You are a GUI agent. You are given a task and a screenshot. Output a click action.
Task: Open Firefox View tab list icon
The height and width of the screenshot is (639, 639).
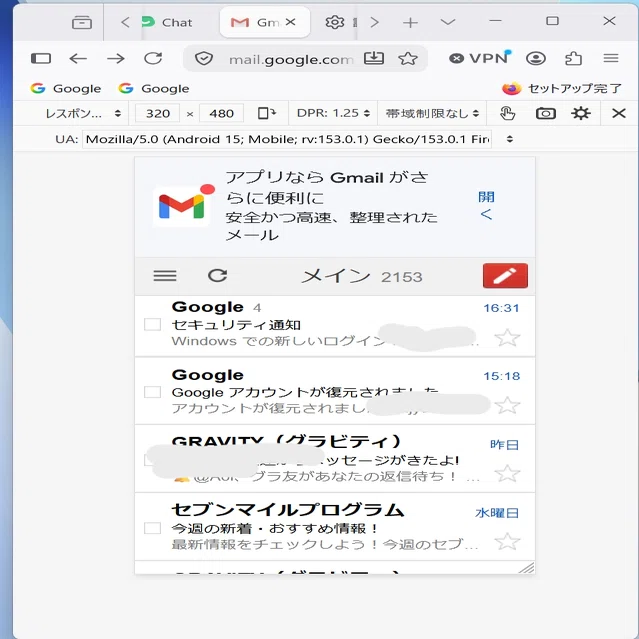tap(82, 22)
